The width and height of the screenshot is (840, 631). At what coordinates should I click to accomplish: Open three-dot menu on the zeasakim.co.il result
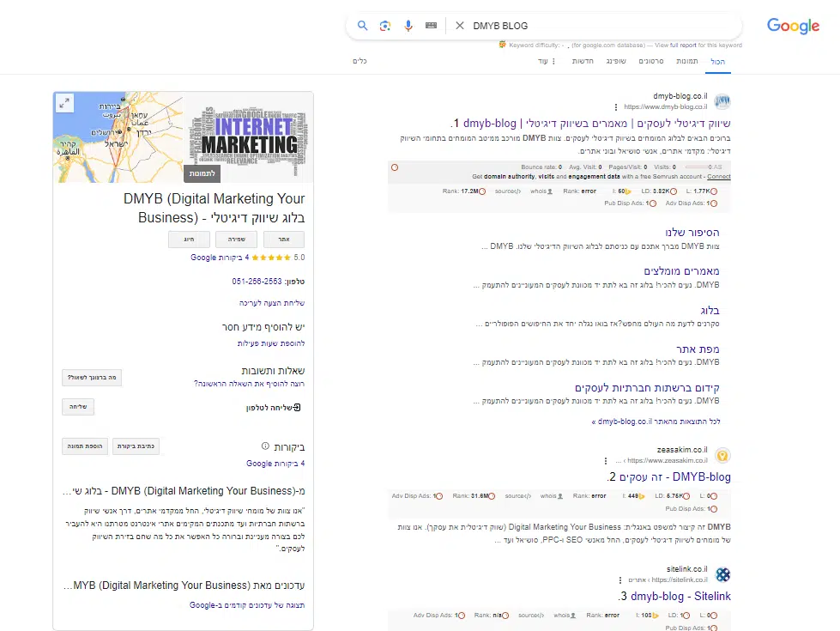click(x=606, y=461)
